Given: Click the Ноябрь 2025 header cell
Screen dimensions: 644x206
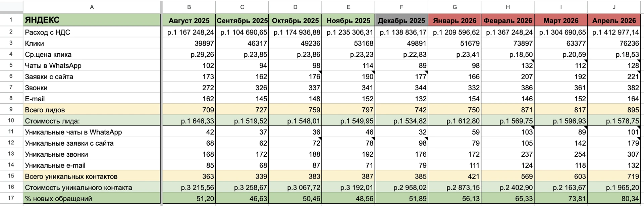Looking at the screenshot, I should click(348, 20).
